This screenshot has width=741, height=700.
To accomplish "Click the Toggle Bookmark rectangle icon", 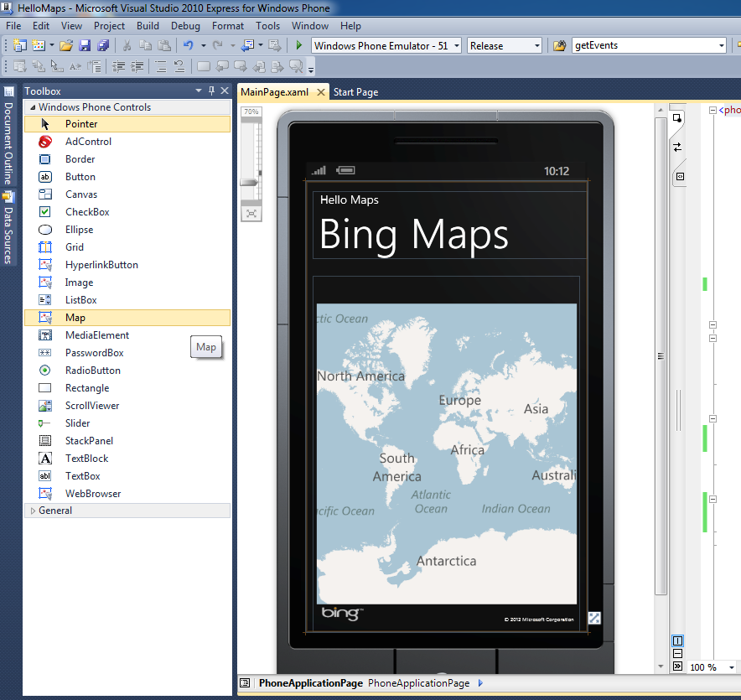I will 203,66.
